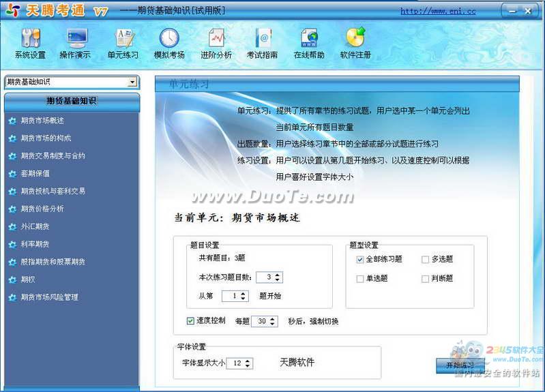The height and width of the screenshot is (392, 545).
Task: Click the 字体显示大小 spinner arrows
Action: [x=248, y=363]
